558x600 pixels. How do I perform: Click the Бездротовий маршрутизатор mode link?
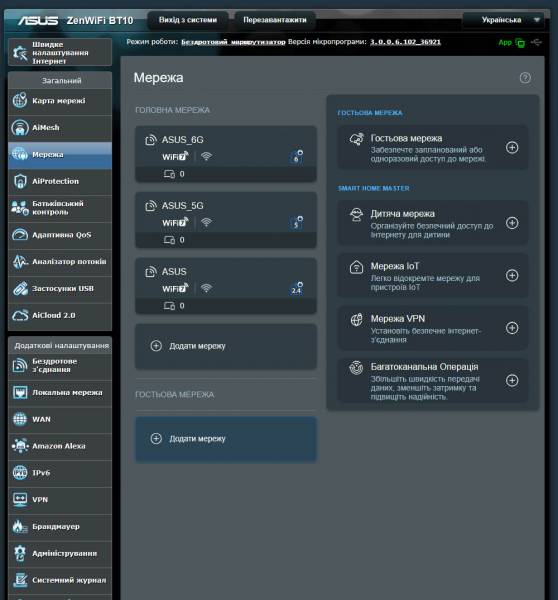[x=233, y=42]
